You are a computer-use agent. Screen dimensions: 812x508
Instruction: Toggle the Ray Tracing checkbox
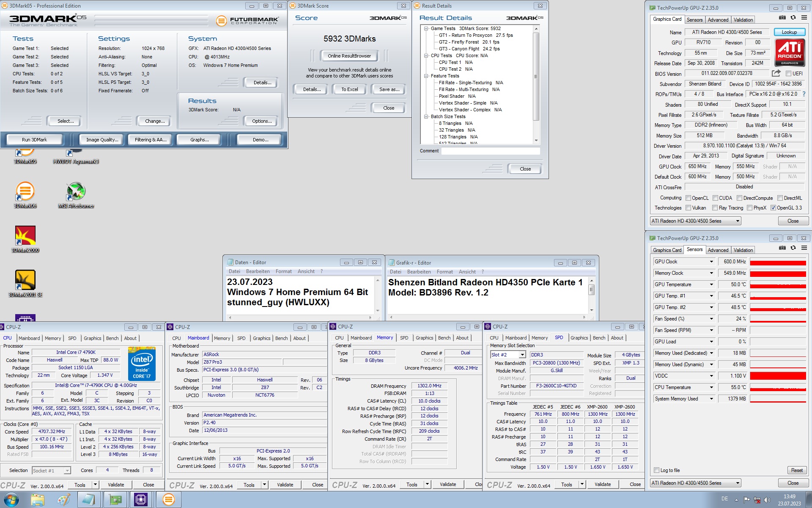tap(715, 208)
